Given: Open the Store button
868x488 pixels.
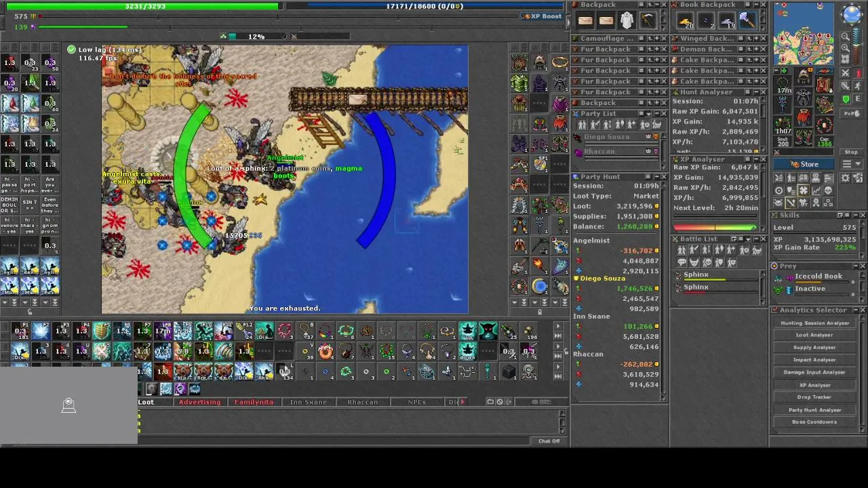Looking at the screenshot, I should pos(804,164).
